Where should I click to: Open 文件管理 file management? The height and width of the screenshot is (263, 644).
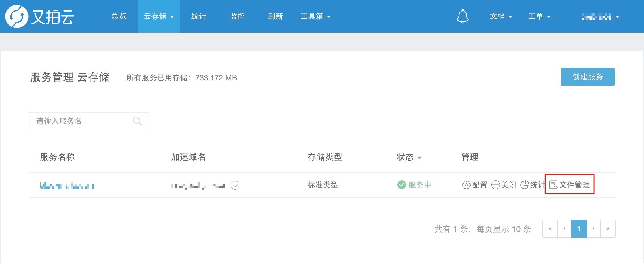[569, 185]
